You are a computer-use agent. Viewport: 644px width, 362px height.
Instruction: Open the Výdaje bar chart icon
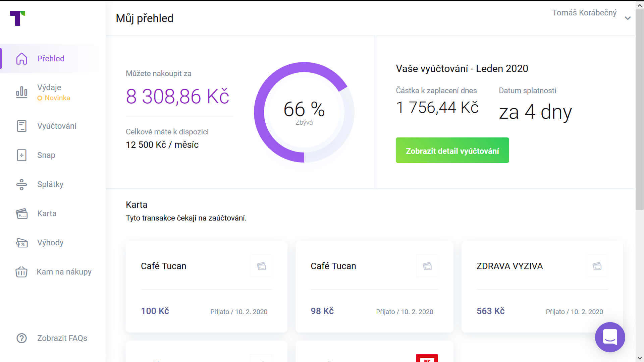coord(21,92)
